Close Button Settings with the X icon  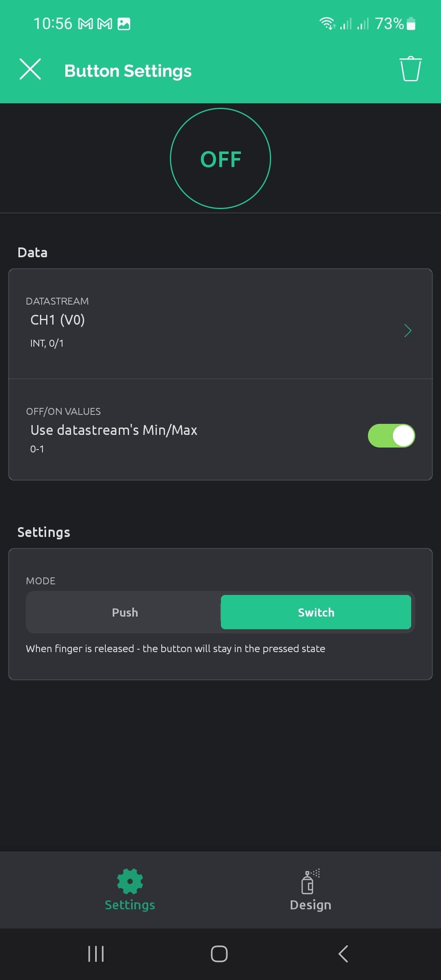pos(30,69)
